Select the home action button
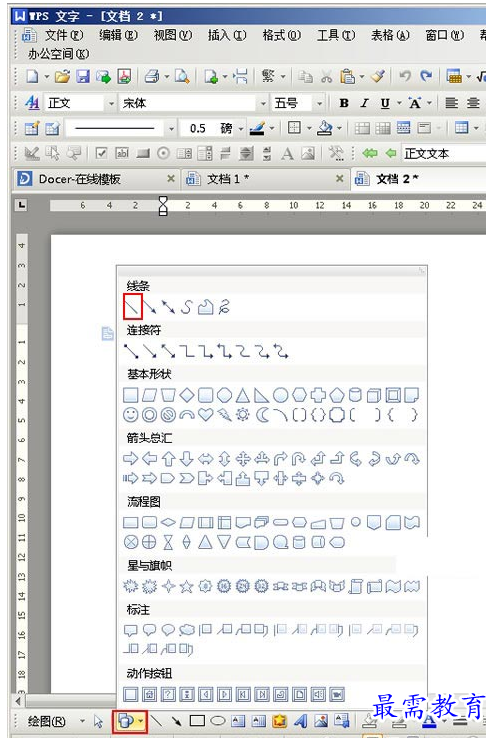 pyautogui.click(x=149, y=694)
